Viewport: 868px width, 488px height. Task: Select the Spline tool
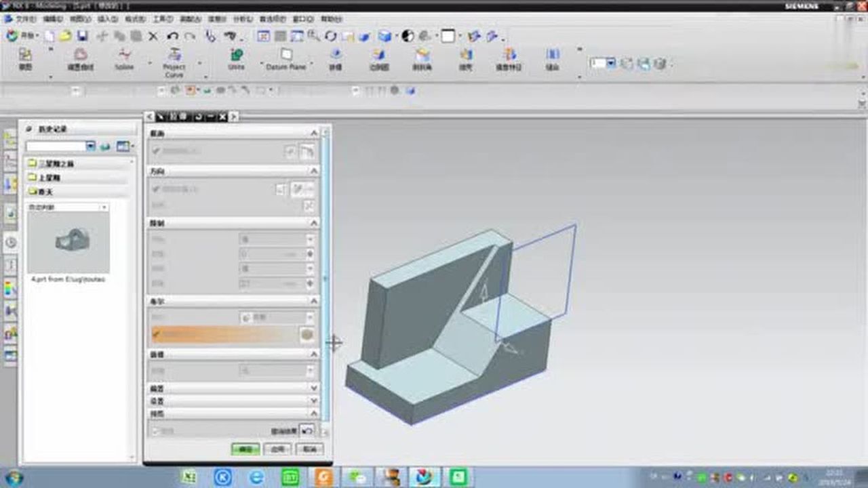click(x=124, y=58)
